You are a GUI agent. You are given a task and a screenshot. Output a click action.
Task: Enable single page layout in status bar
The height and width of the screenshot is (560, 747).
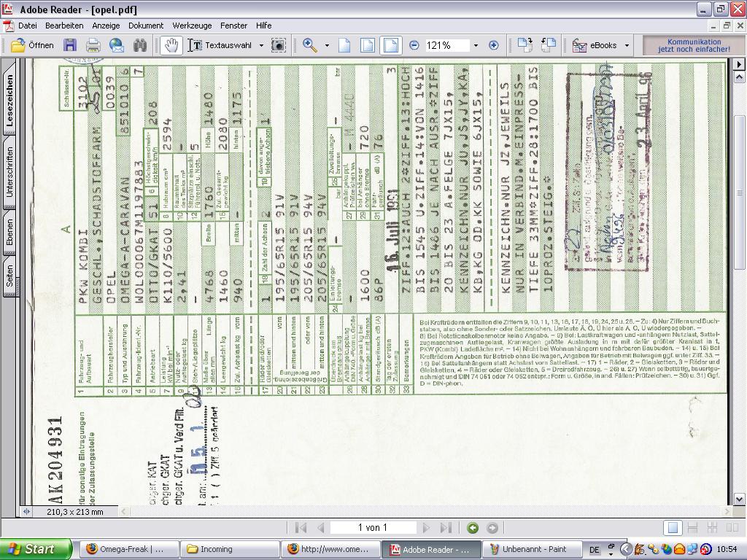click(x=673, y=527)
